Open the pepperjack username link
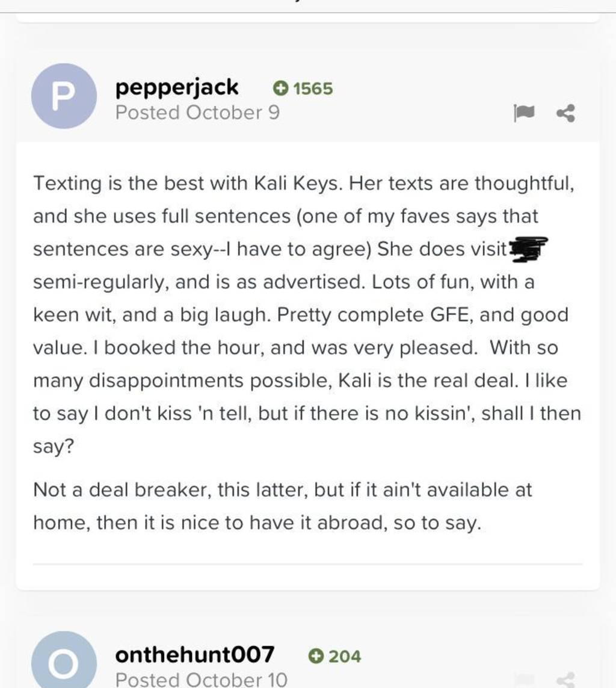616x688 pixels. coord(177,88)
